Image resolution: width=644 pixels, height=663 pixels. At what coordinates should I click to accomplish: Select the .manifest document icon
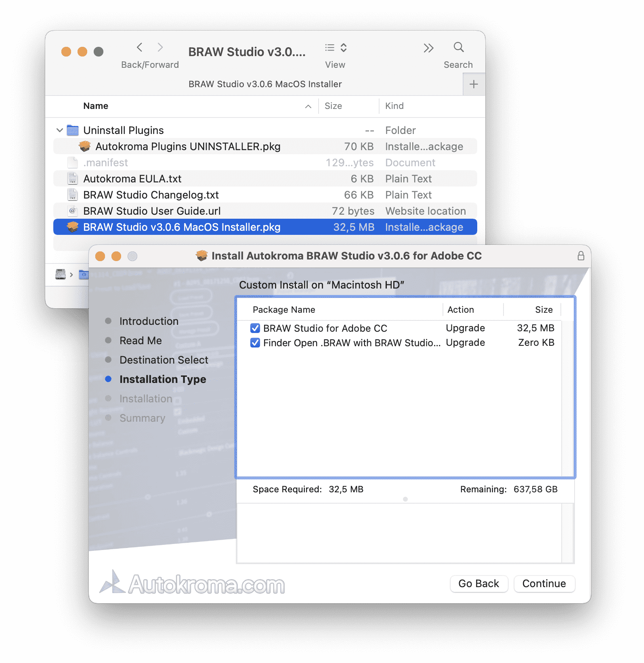[73, 162]
